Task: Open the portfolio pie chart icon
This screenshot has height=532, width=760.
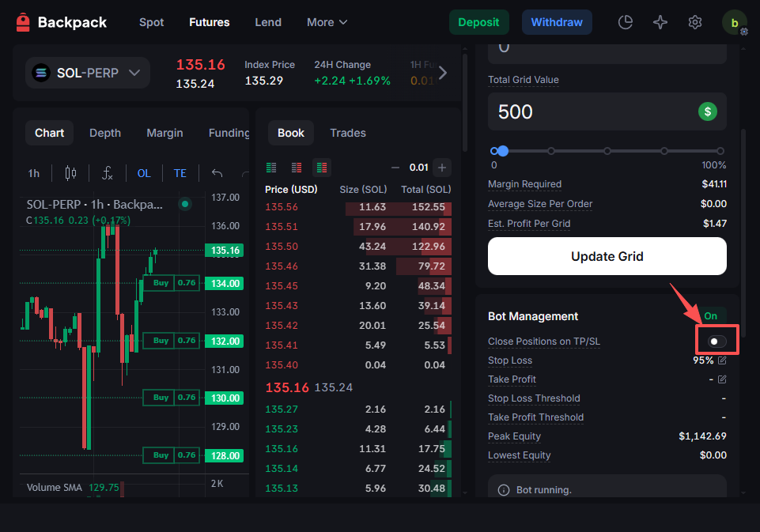Action: [x=626, y=22]
